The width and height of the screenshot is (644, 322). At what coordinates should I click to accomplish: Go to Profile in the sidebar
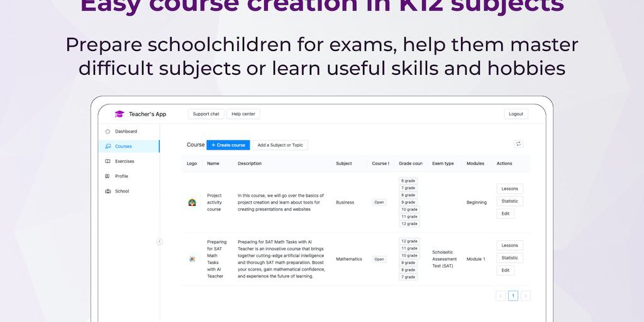point(129,176)
